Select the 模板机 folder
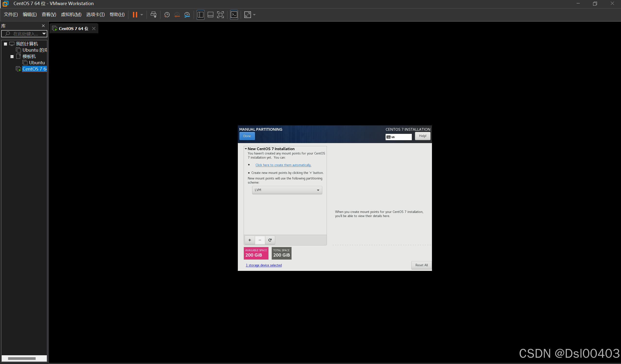The image size is (621, 364). coord(29,57)
